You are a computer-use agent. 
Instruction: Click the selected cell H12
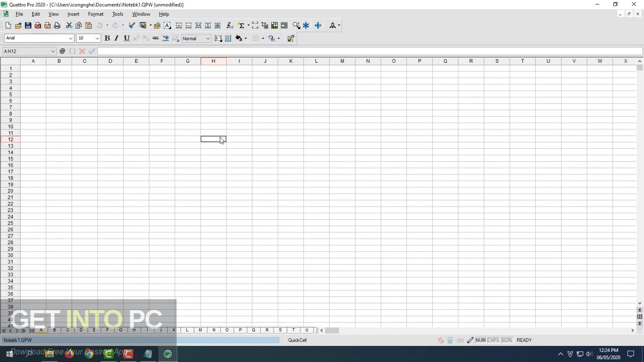coord(213,139)
